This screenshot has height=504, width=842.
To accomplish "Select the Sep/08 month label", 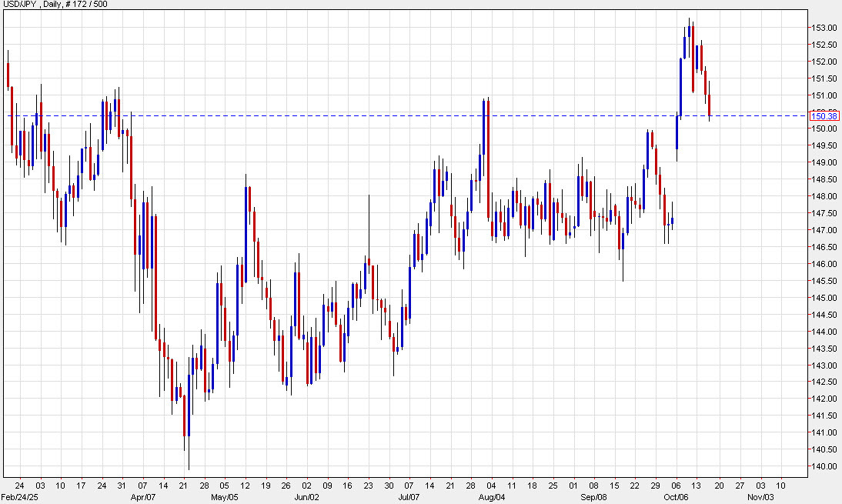I will pos(595,497).
